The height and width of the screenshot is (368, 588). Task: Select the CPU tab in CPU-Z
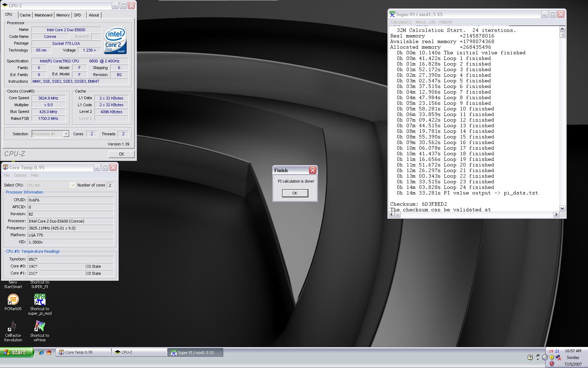(x=9, y=15)
